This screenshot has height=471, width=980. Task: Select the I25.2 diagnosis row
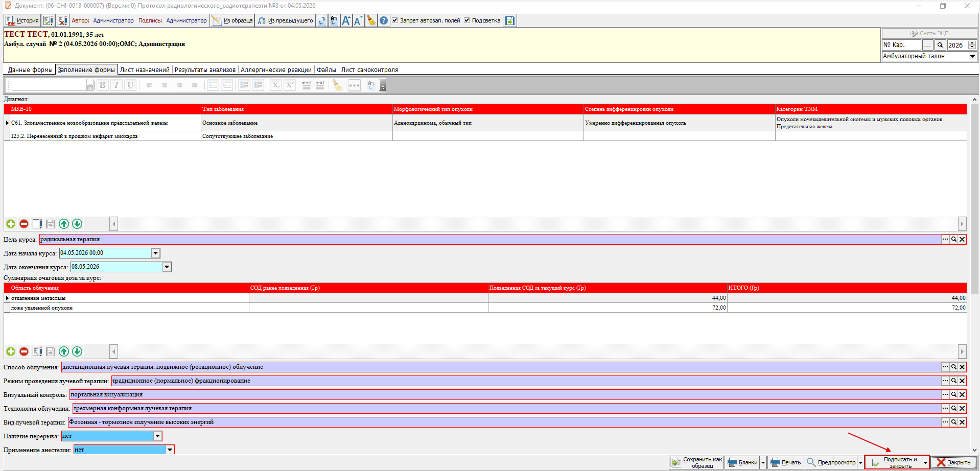coord(485,136)
